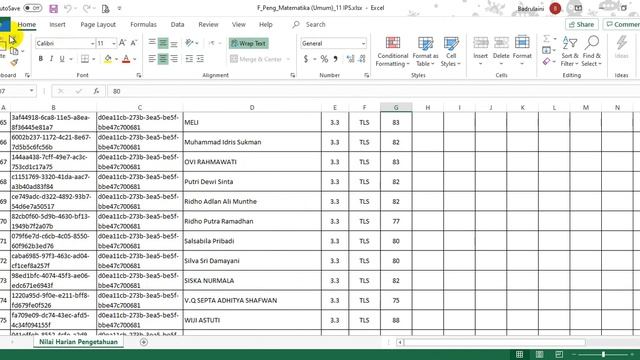Click the Percent Style icon
The image size is (640, 360).
click(324, 59)
